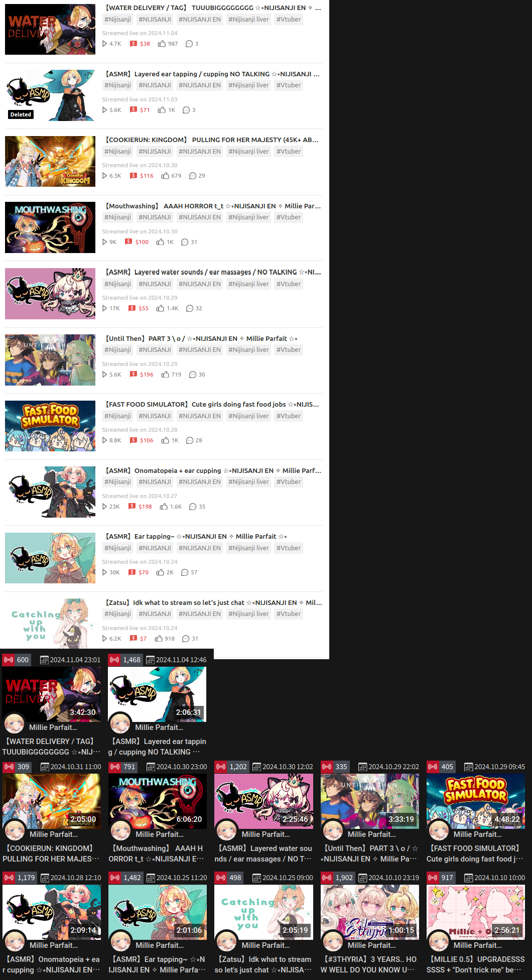This screenshot has height=980, width=532.
Task: Click the live viewers icon showing 1,468
Action: [x=114, y=660]
